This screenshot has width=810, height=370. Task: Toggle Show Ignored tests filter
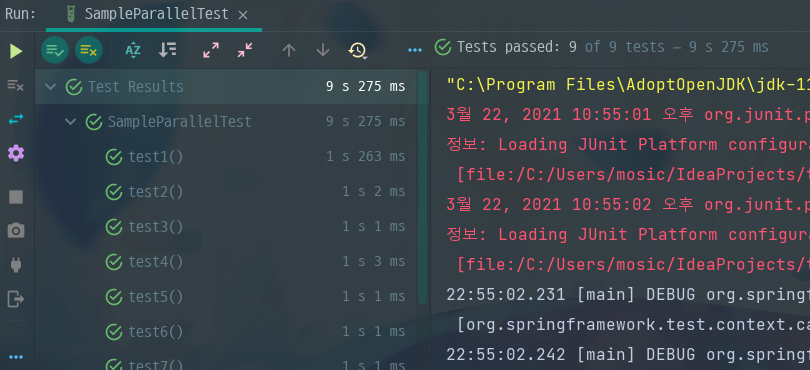tap(88, 50)
